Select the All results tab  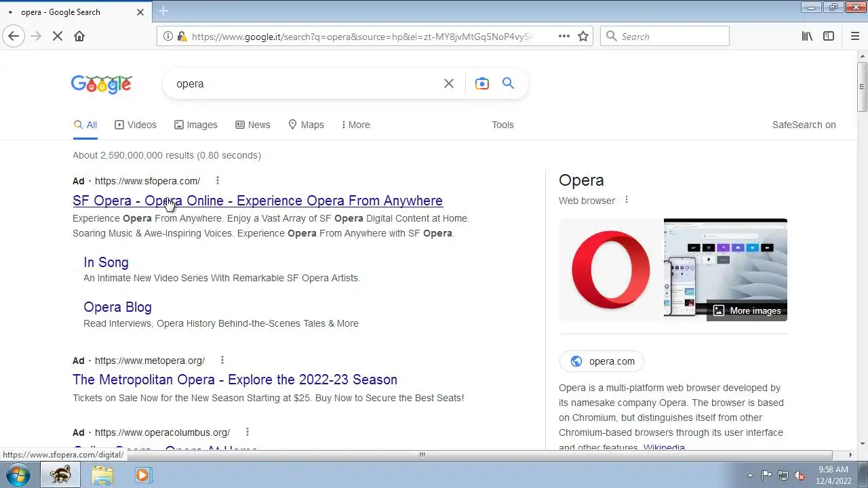point(85,125)
